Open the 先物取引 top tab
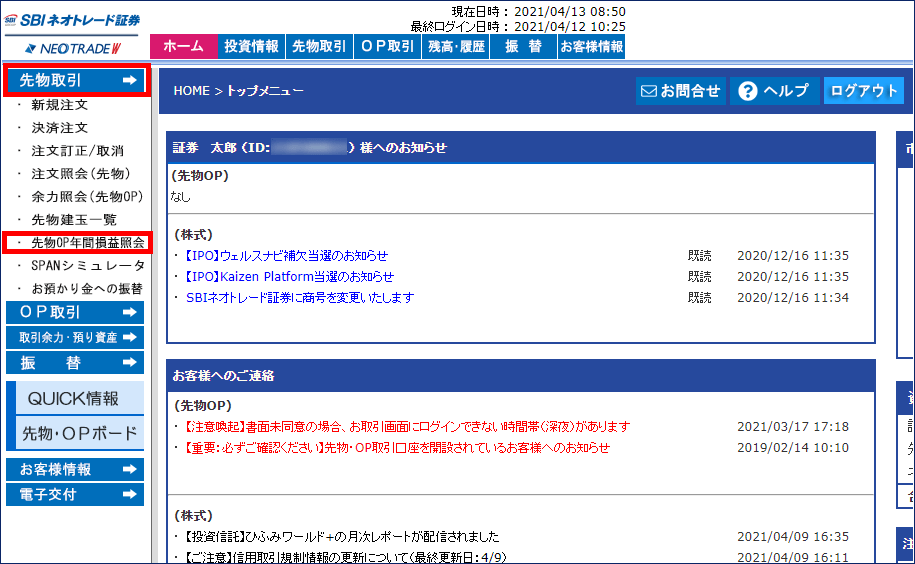Viewport: 915px width, 564px height. (319, 47)
